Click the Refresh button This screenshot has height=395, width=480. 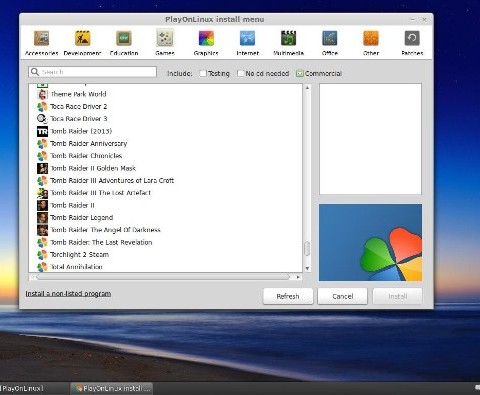[x=288, y=296]
